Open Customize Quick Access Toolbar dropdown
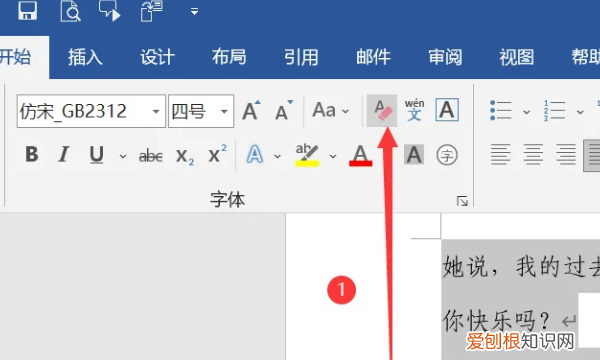Screen dimensions: 600x360 (x=194, y=12)
